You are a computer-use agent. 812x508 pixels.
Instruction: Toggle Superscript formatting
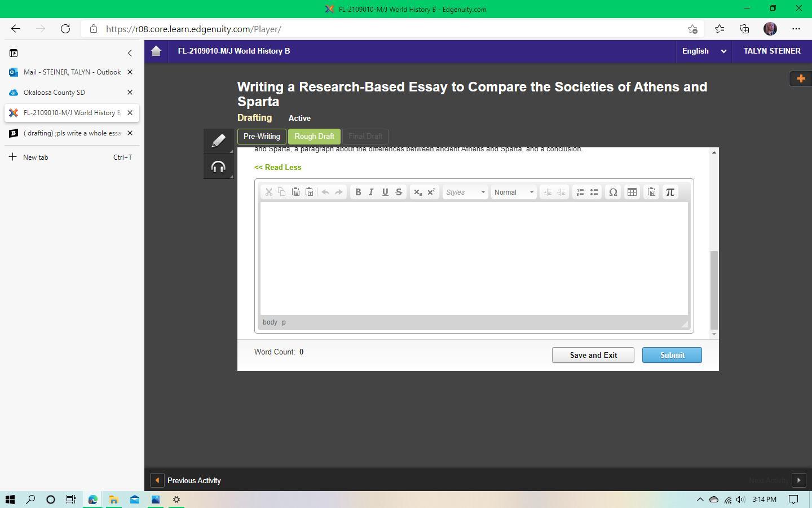(431, 192)
